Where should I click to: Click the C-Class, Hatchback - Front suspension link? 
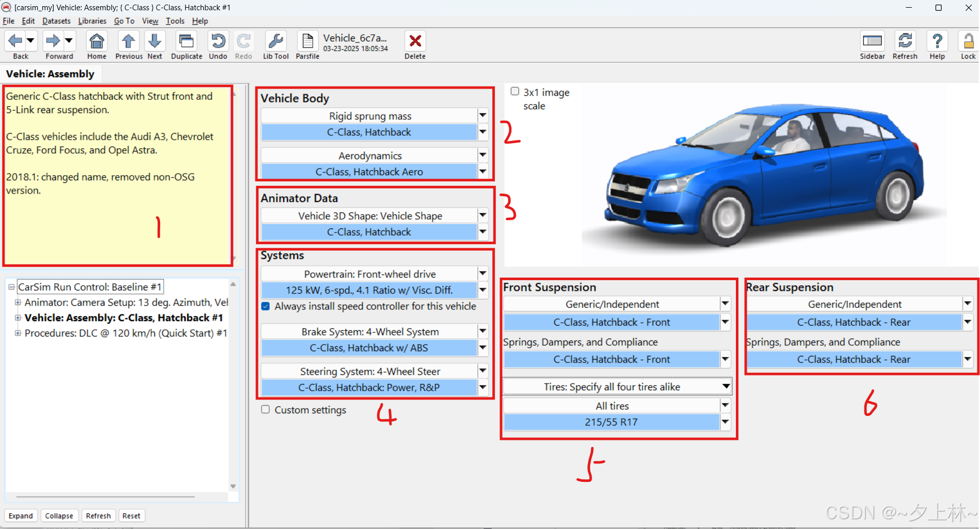pos(612,322)
